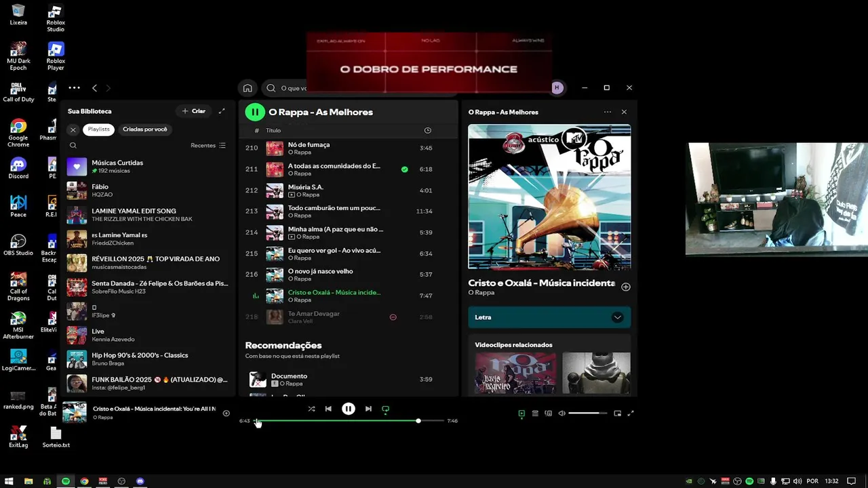Toggle the Now Playing view button
Screen dimensions: 868x488
point(521,413)
